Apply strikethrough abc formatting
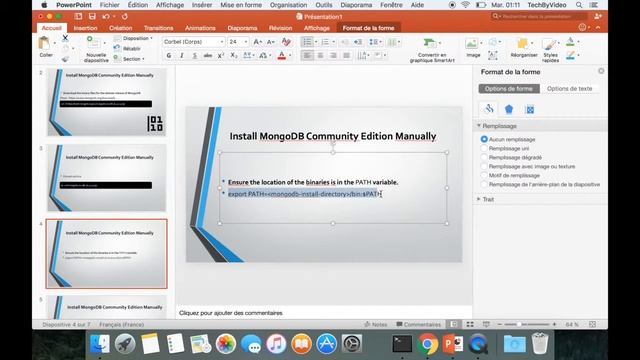Screen dimensions: 640x360 point(208,56)
